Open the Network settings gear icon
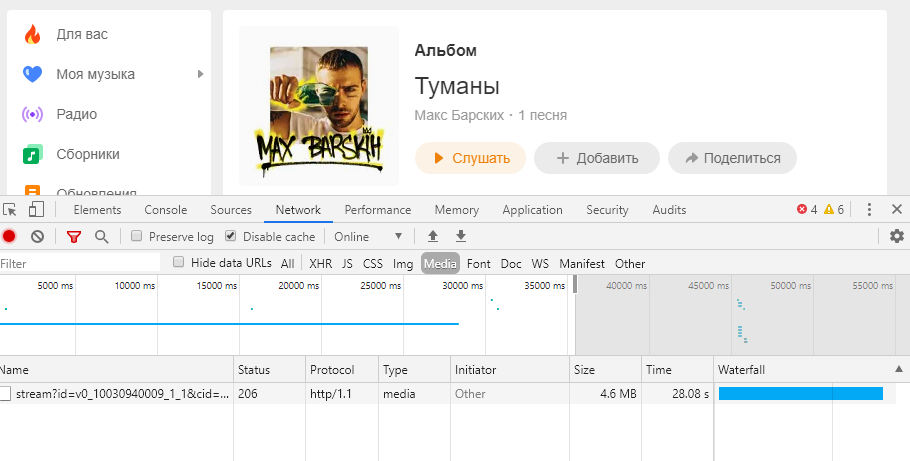Viewport: 910px width, 461px height. 897,237
